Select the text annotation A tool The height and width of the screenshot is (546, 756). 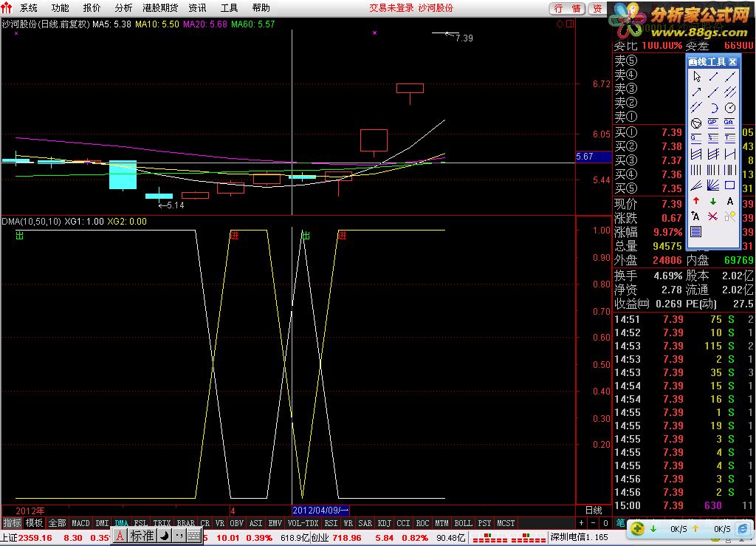(x=730, y=201)
